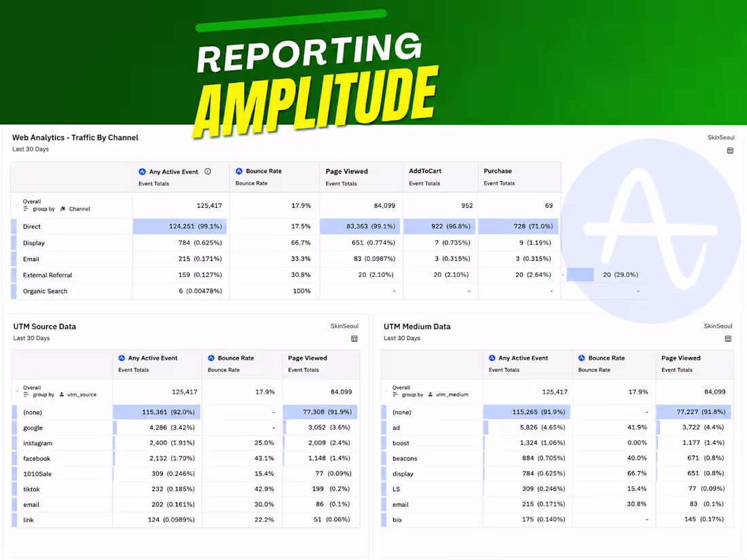
Task: Click the user icon beside utm_medium
Action: [430, 394]
